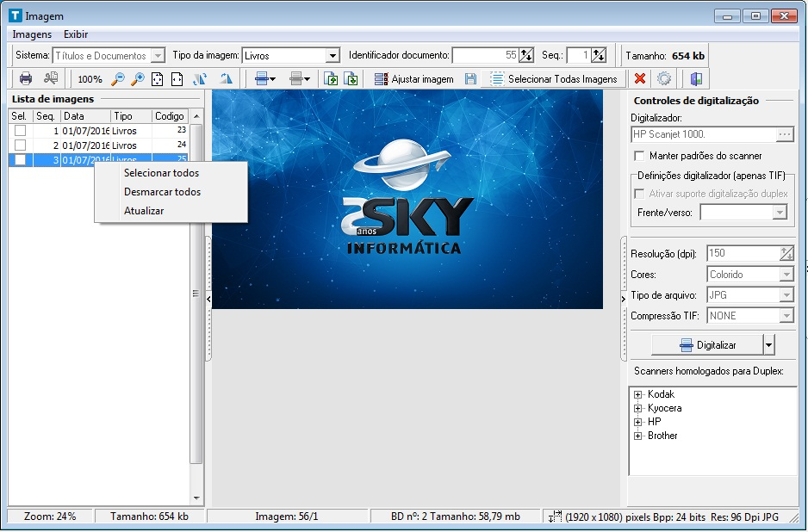Viewport: 808px width, 532px height.
Task: Open the gray scanner icon dropdown arrow
Action: pos(308,79)
